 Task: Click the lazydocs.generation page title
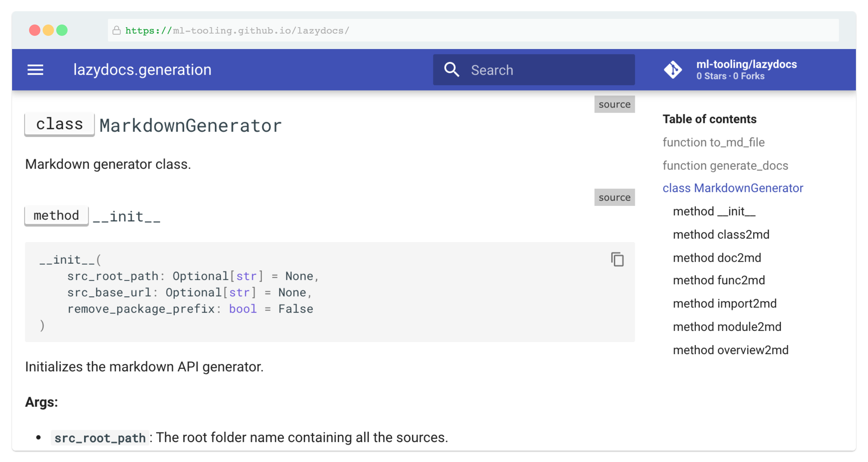coord(142,69)
